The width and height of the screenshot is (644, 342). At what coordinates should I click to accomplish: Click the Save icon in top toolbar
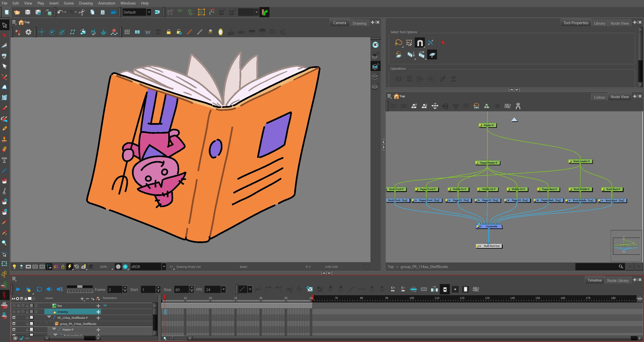coord(28,12)
